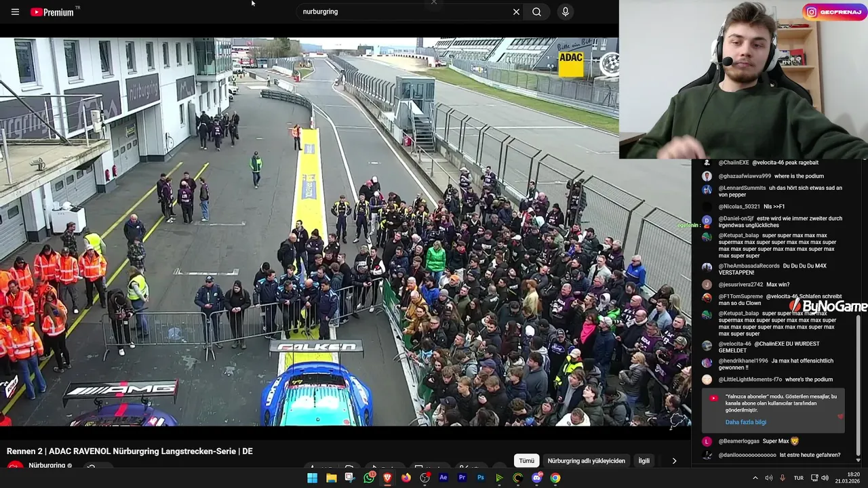Open File Explorer from taskbar
This screenshot has height=488, width=868.
tap(331, 478)
